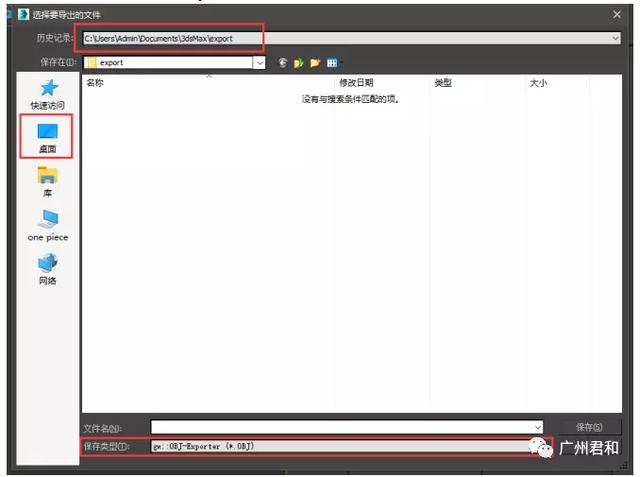This screenshot has width=640, height=477.
Task: Open the one piece computer location
Action: (48, 225)
